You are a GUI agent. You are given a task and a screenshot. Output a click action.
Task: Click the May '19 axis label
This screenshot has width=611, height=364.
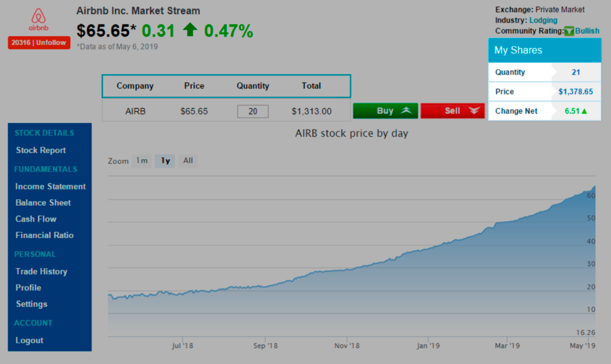pos(583,346)
